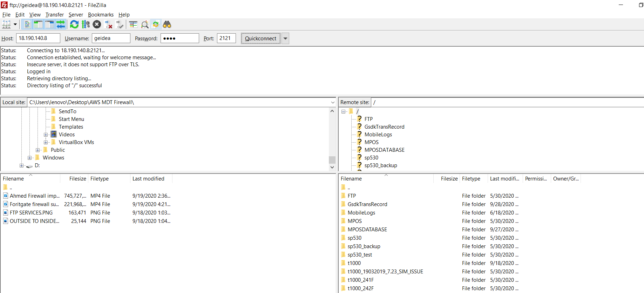Viewport: 644px width, 293px height.
Task: Select the GsdkTransRecord remote tree folder
Action: tap(384, 127)
